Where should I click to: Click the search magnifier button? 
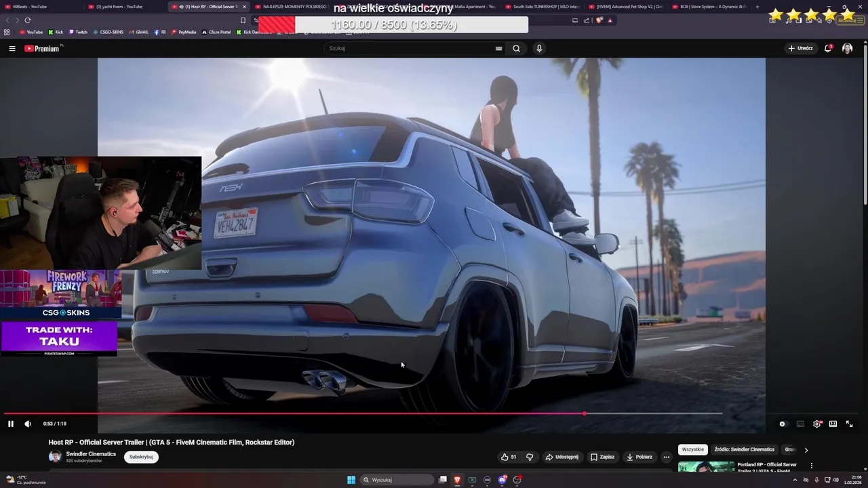[516, 48]
